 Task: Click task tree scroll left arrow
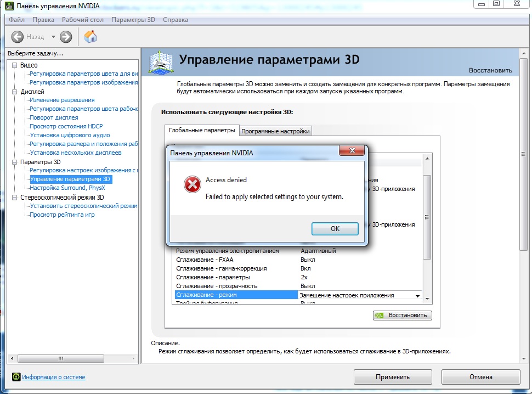(12, 358)
